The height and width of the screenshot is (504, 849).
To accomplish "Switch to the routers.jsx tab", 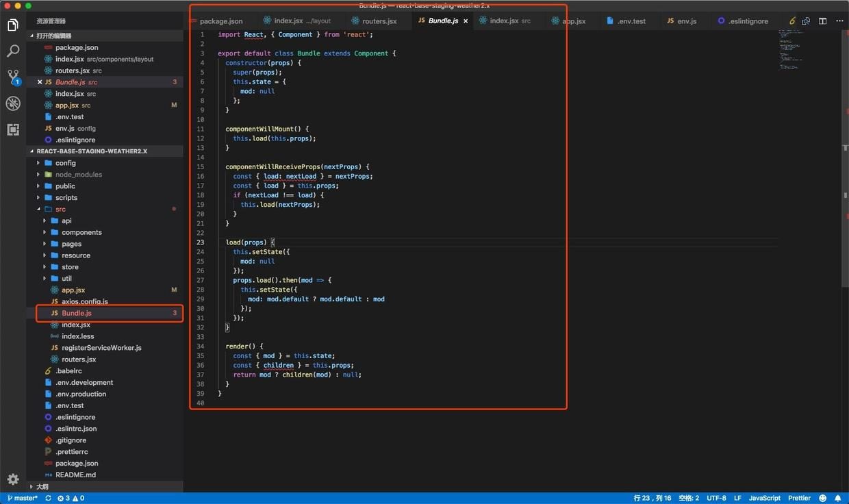I will 379,21.
